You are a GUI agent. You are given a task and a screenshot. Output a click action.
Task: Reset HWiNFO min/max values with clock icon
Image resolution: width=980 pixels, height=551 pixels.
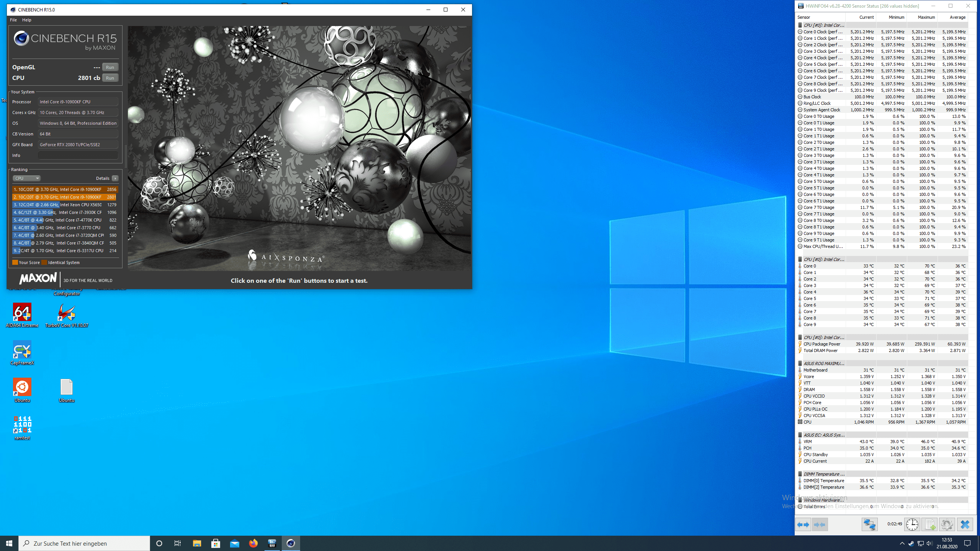[912, 524]
